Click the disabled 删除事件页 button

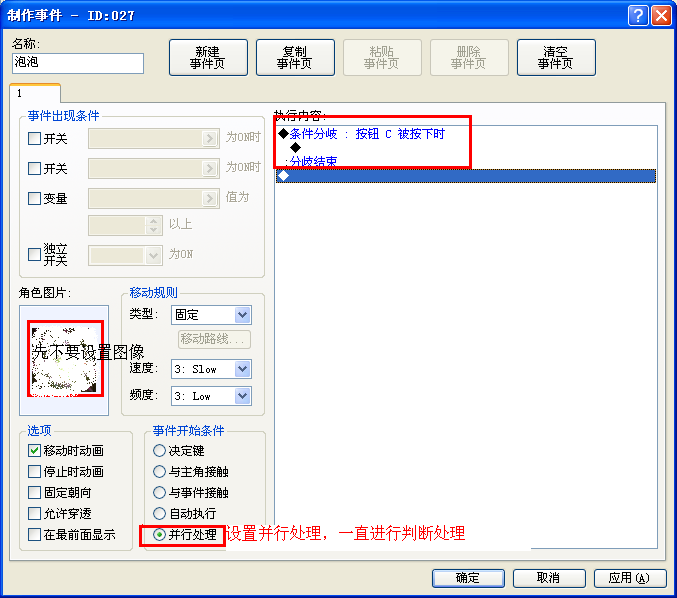coord(469,57)
